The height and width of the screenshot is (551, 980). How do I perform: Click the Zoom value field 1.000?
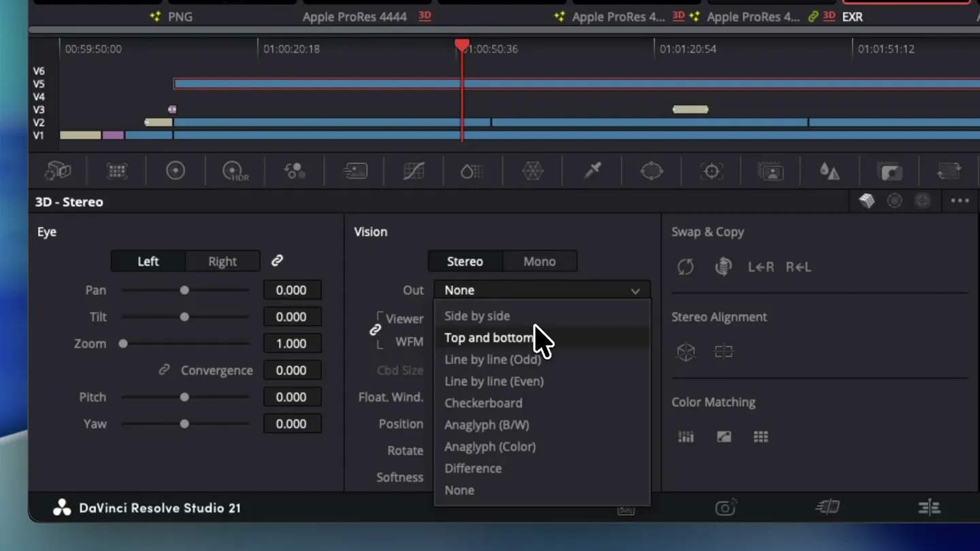[x=292, y=344]
